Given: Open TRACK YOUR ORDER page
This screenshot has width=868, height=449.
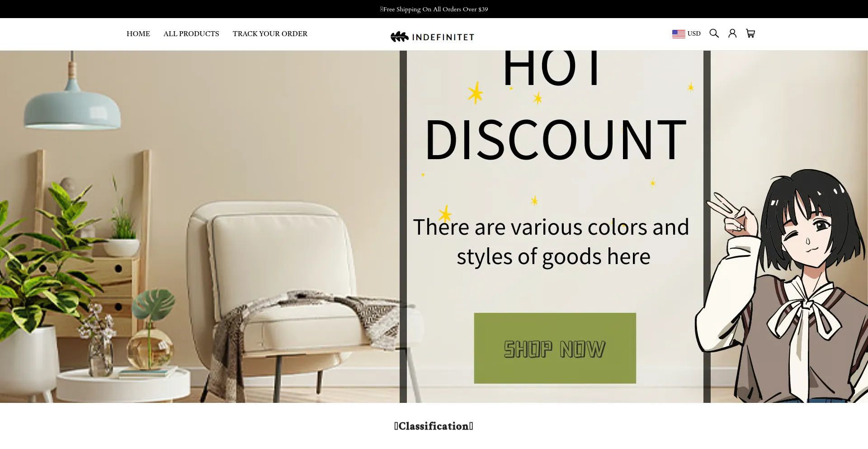Looking at the screenshot, I should point(270,34).
